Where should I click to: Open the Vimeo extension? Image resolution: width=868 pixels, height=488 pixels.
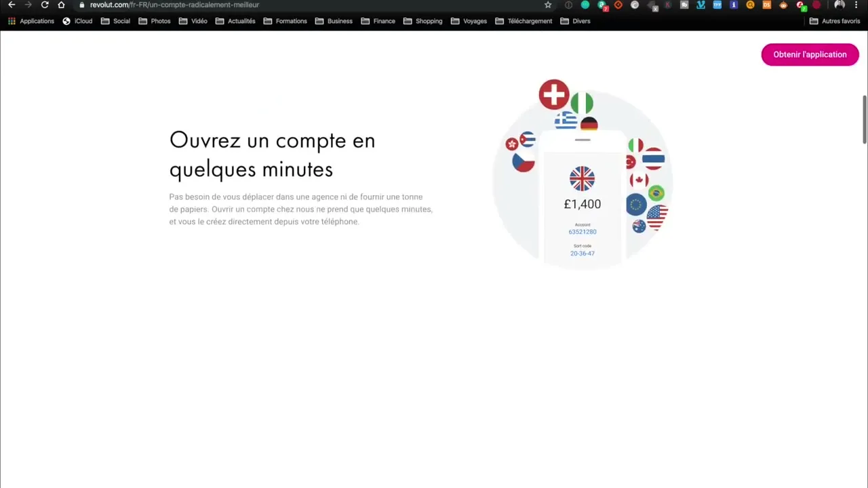[x=701, y=5]
